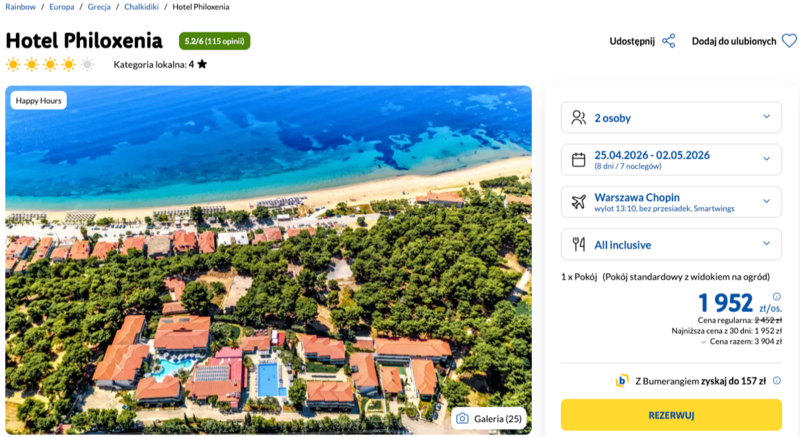800x437 pixels.
Task: Open the 5.2/6 reviews rating badge
Action: (x=214, y=41)
